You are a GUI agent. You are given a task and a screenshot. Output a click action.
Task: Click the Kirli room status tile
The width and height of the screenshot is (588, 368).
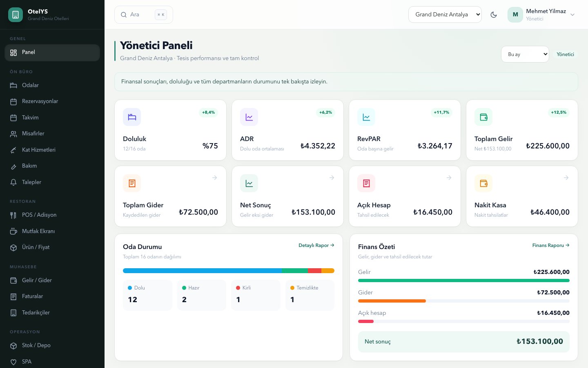tap(256, 295)
